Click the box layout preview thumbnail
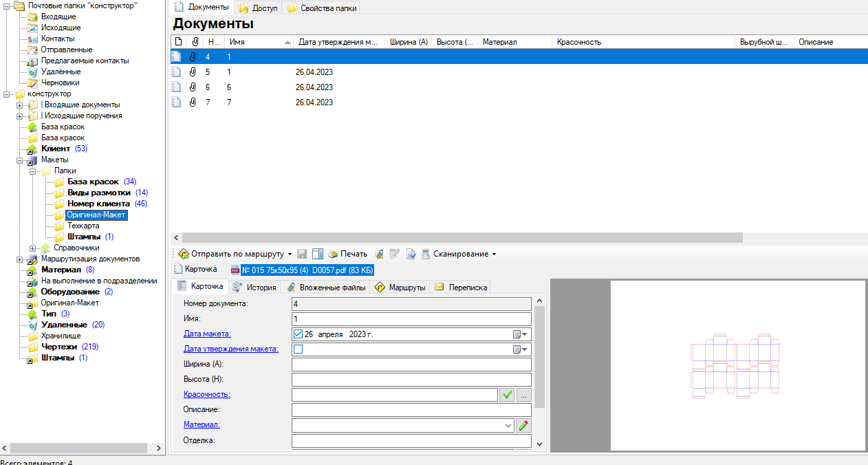Image resolution: width=868 pixels, height=465 pixels. click(x=735, y=366)
